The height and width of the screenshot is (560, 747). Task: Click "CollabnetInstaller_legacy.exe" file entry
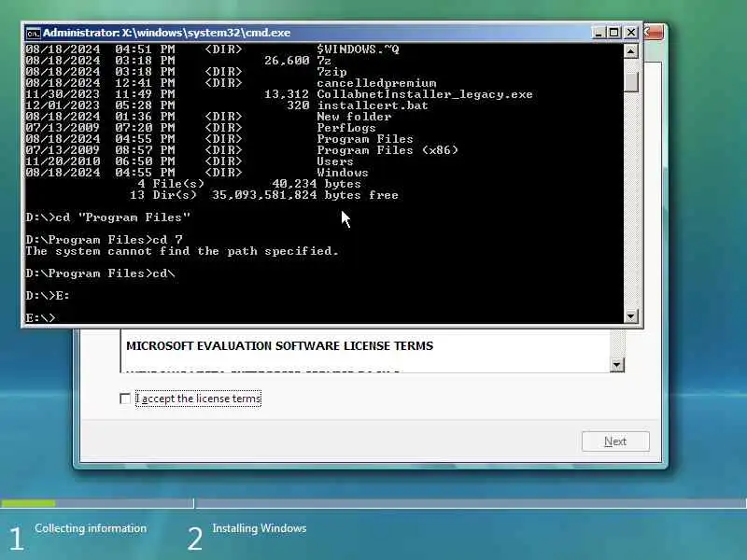425,94
